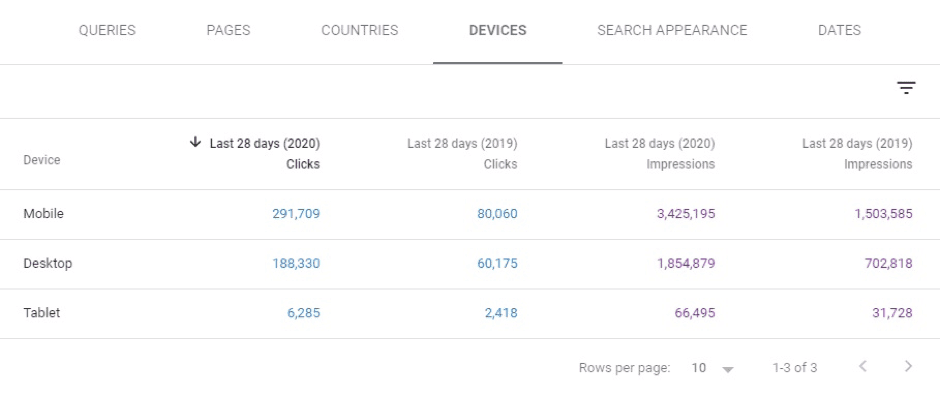Sort by Last 28 days (2019) Impressions

point(857,154)
